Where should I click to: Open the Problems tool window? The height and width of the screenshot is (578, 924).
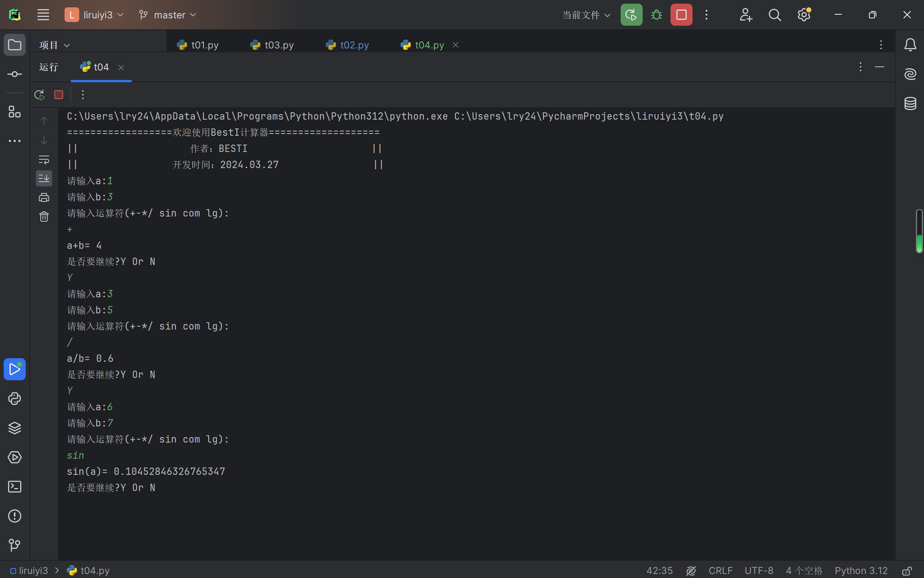15,516
